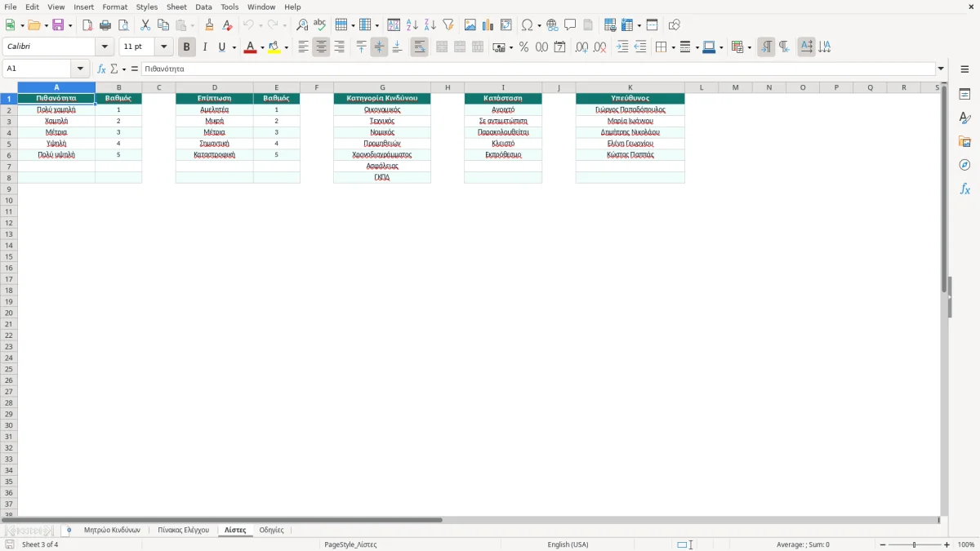The image size is (980, 551).
Task: Switch text direction to right-to-left
Action: (x=784, y=47)
